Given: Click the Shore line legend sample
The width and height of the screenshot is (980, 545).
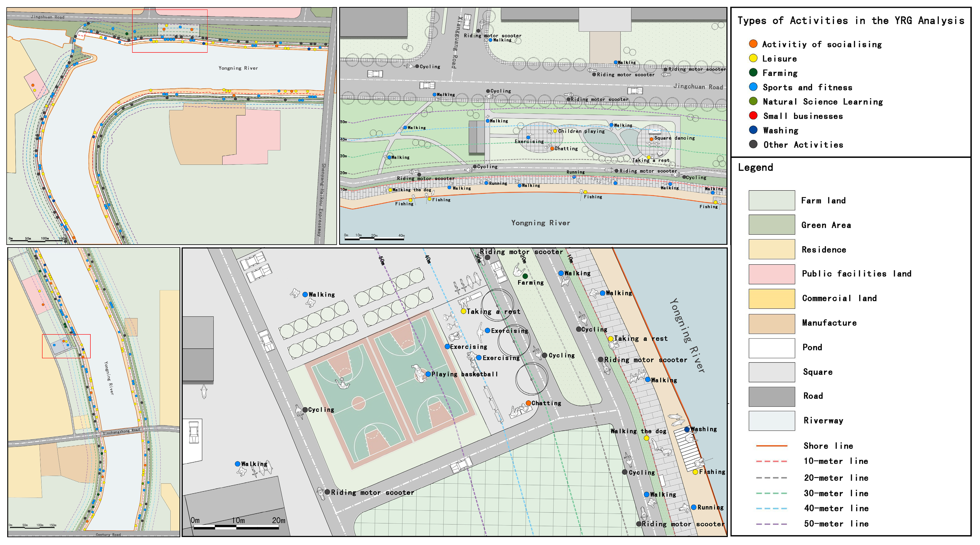Looking at the screenshot, I should [x=772, y=446].
